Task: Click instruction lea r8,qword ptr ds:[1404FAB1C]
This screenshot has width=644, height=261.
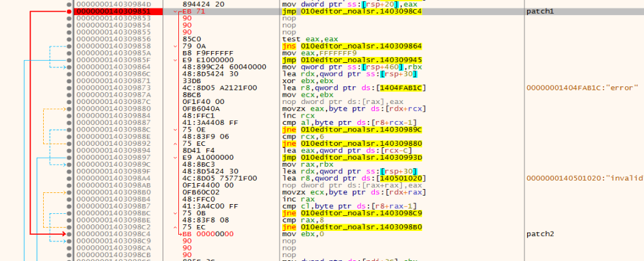Action: [x=354, y=88]
